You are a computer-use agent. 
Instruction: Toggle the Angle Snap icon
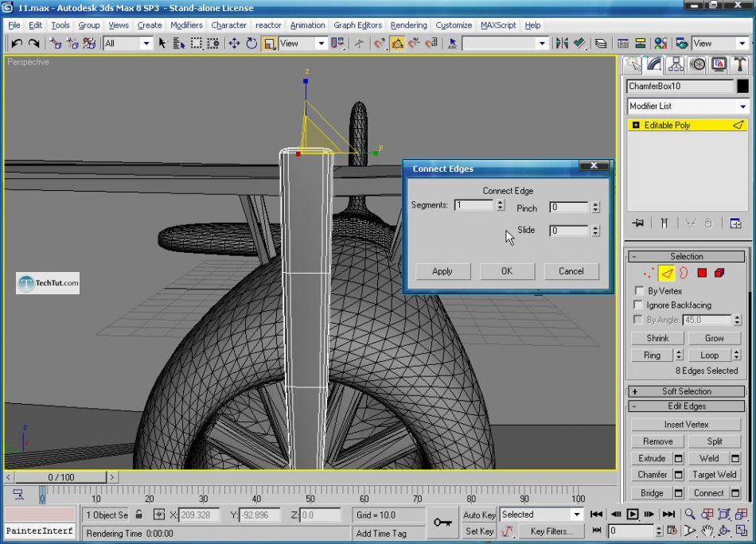click(x=397, y=44)
